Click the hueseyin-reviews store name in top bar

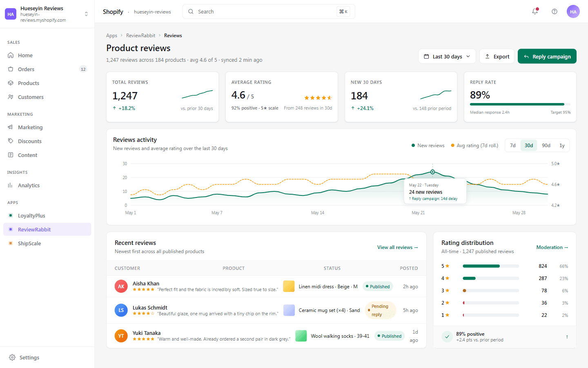(x=152, y=12)
